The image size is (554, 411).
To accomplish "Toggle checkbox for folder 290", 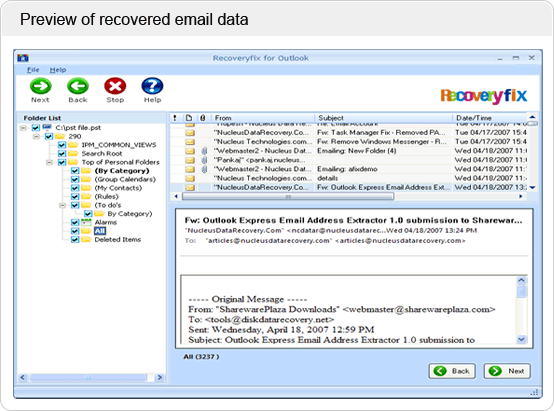I will (x=49, y=136).
